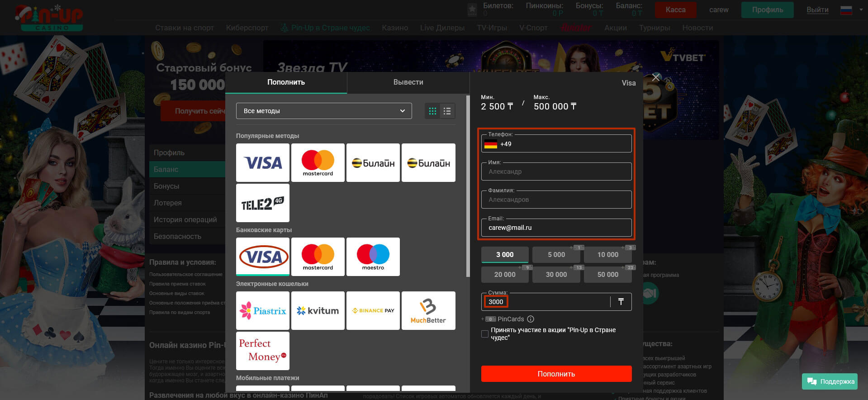Choose the Maestro card payment tile
The height and width of the screenshot is (400, 868).
point(373,257)
